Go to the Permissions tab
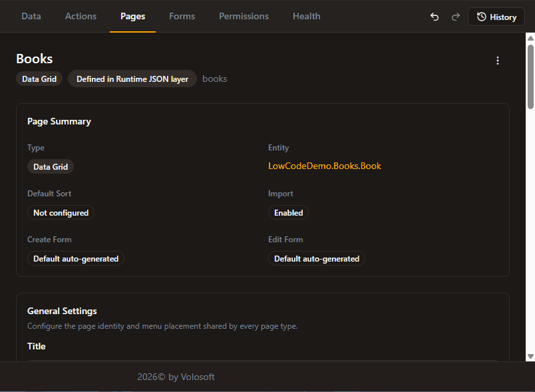 pyautogui.click(x=244, y=17)
